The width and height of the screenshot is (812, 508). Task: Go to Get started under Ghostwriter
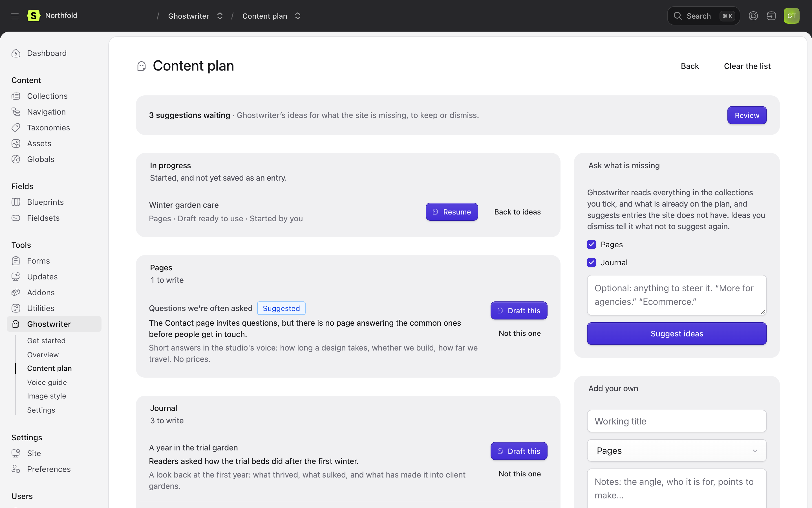(x=46, y=340)
